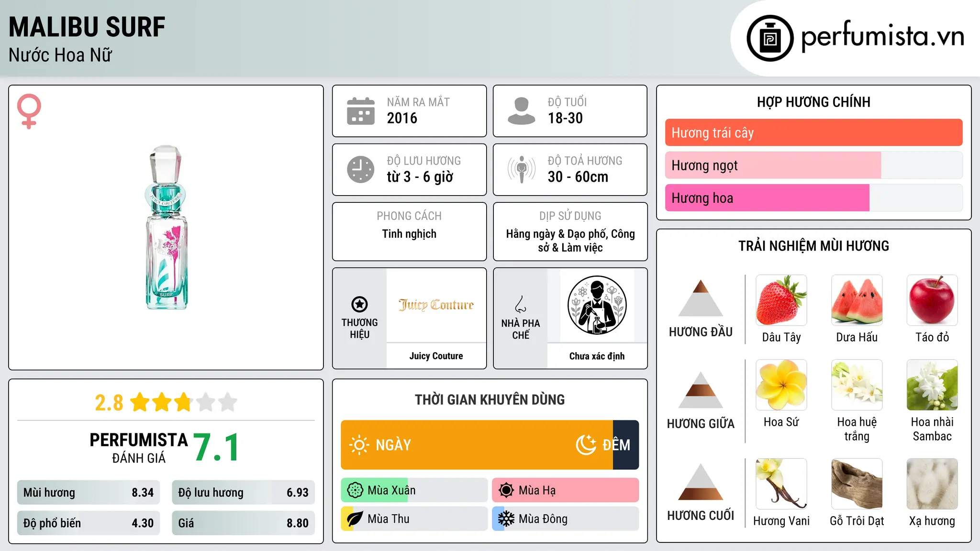Click the Giá score row
Screen dimensions: 980x551
243,523
